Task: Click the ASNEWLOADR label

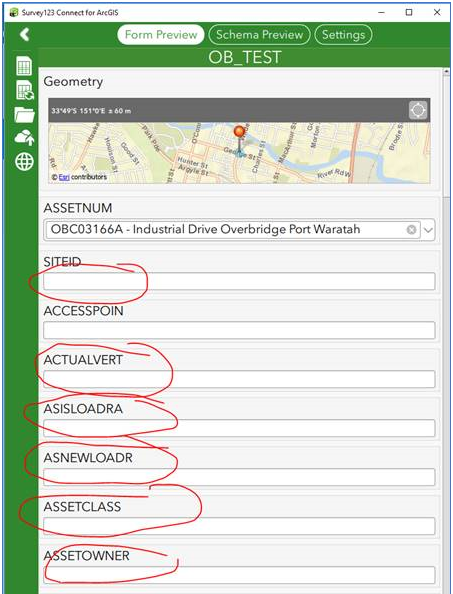Action: click(88, 458)
